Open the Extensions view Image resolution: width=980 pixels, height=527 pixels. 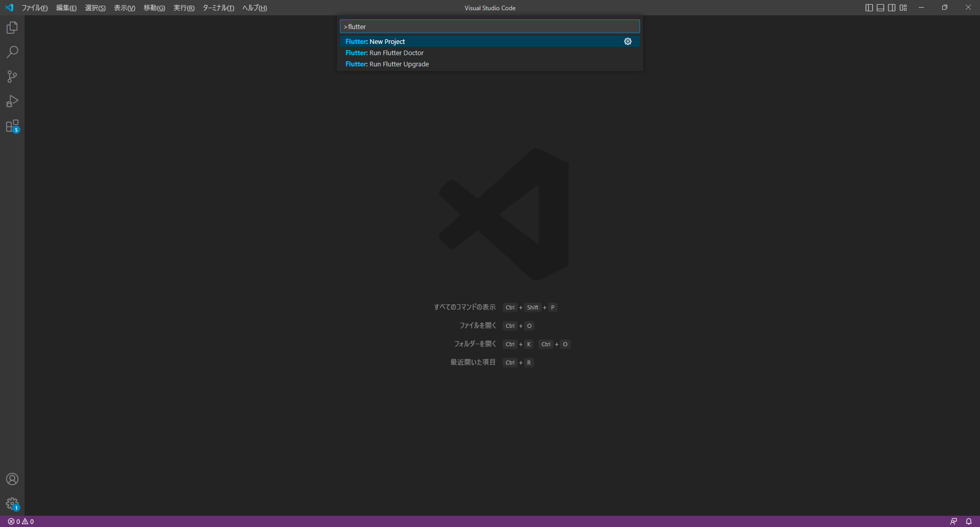[x=12, y=126]
